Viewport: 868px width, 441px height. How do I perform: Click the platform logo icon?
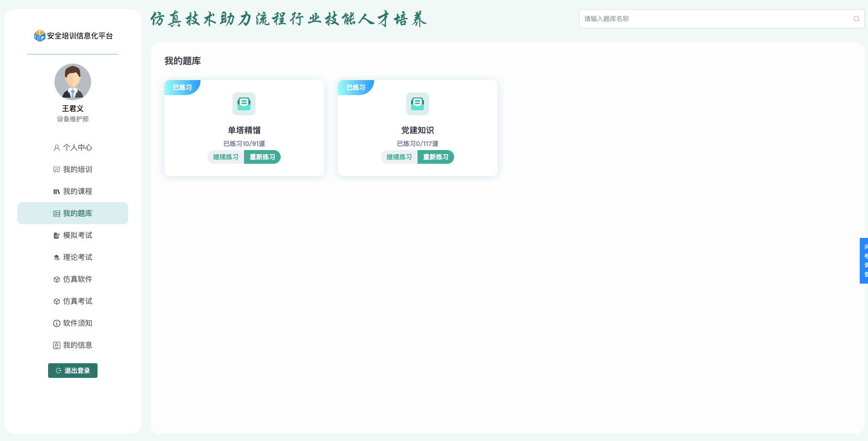40,36
